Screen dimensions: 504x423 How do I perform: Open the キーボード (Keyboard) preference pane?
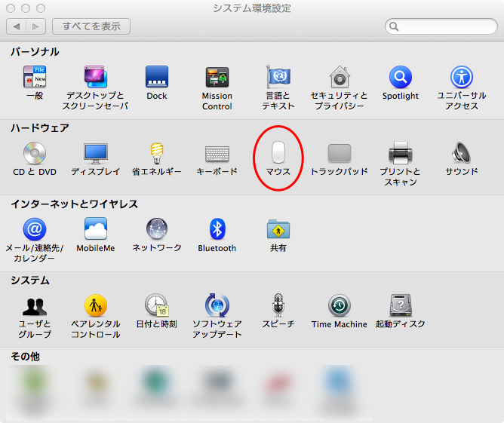pyautogui.click(x=217, y=154)
